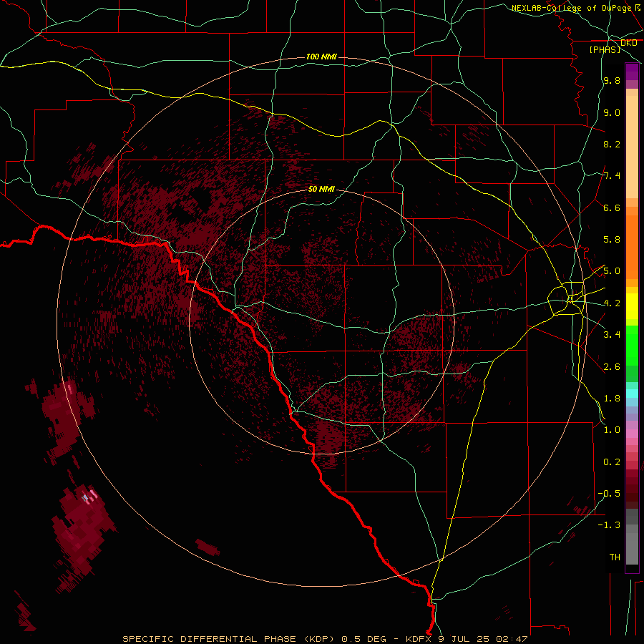Click the cyan segment of color bar
The image size is (644, 644).
tap(632, 393)
